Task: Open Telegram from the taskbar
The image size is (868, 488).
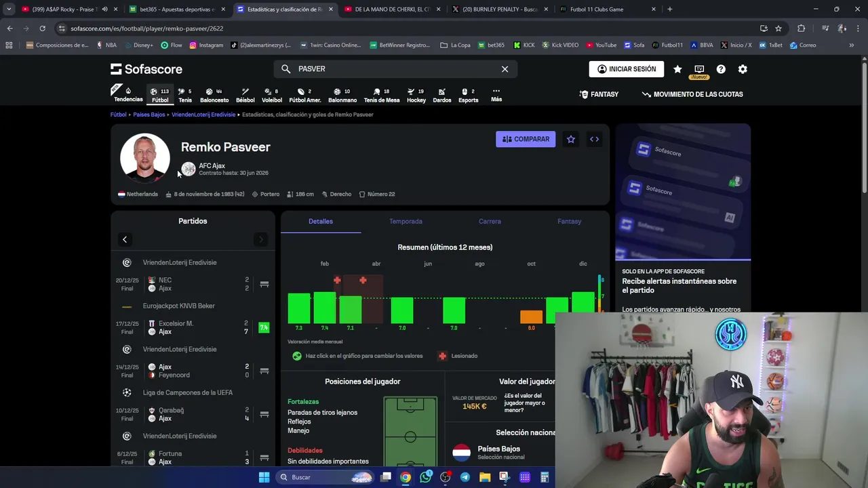Action: pos(465,477)
